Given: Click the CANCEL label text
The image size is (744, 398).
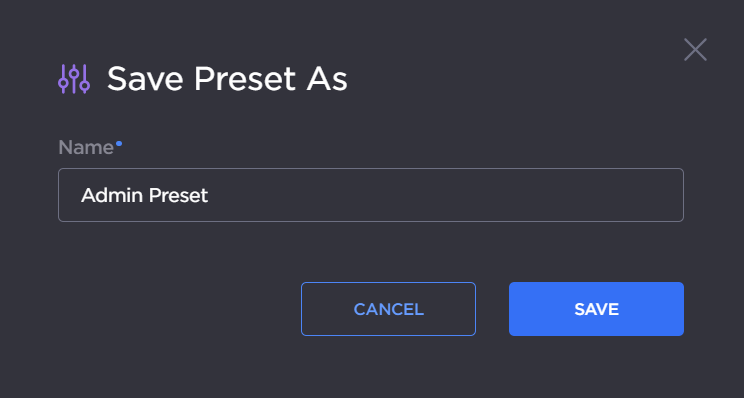Looking at the screenshot, I should tap(389, 309).
